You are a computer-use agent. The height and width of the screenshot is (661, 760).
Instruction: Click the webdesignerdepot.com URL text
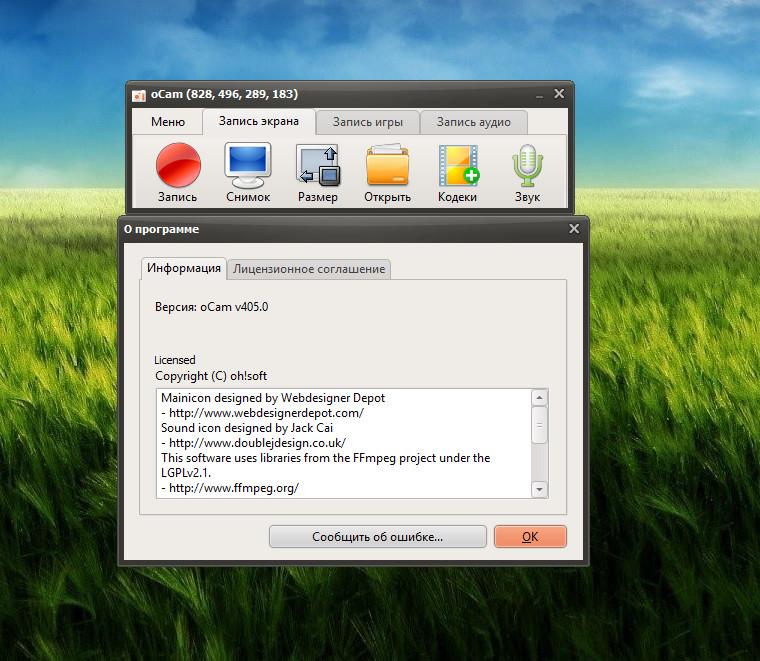tap(266, 413)
